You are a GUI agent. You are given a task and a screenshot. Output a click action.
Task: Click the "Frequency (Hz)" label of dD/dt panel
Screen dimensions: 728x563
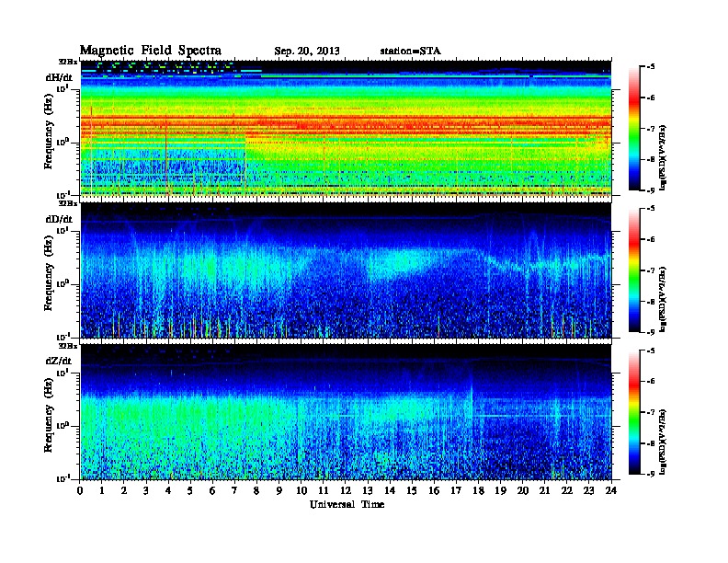pos(49,273)
